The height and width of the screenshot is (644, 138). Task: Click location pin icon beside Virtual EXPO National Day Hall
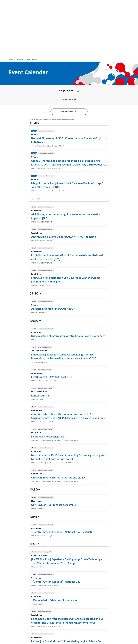coord(32,536)
